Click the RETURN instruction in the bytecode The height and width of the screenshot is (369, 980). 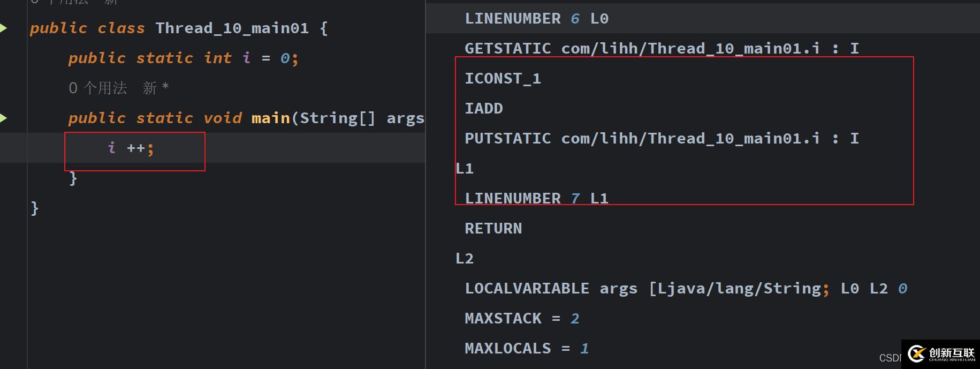point(493,229)
